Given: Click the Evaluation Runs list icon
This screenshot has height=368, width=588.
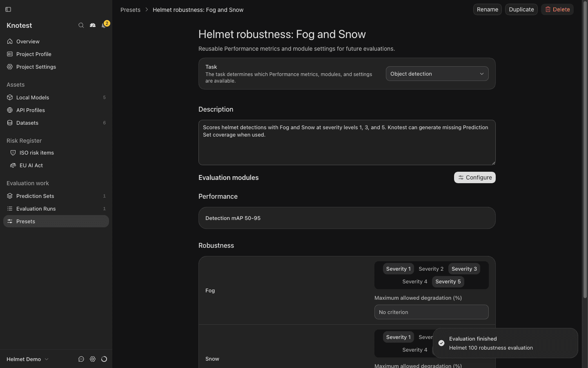Looking at the screenshot, I should (10, 209).
